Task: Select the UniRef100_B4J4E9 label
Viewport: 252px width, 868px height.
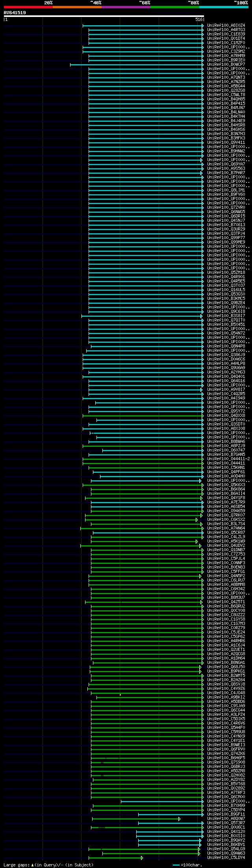Action: pyautogui.click(x=226, y=121)
